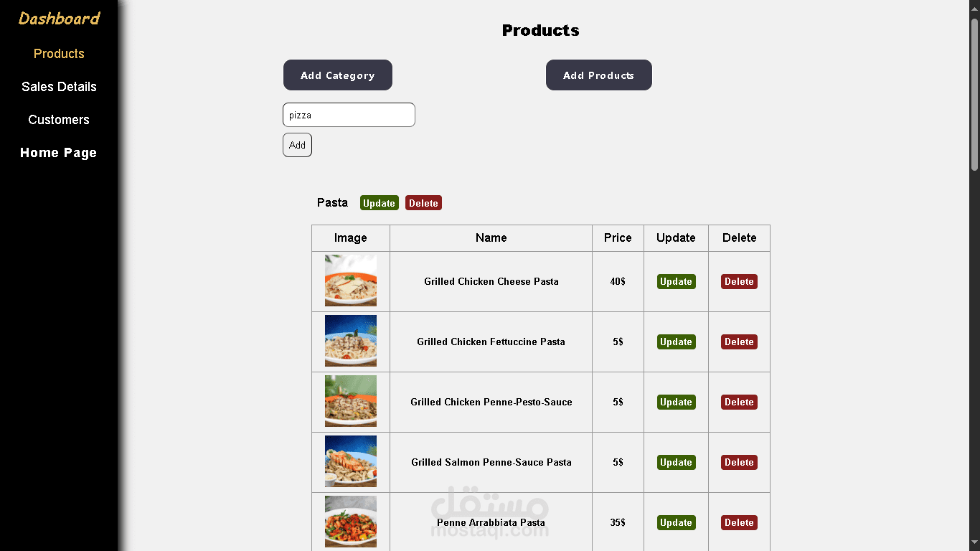The width and height of the screenshot is (980, 551).
Task: Delete Penne Arrabbiata Pasta row
Action: (739, 523)
